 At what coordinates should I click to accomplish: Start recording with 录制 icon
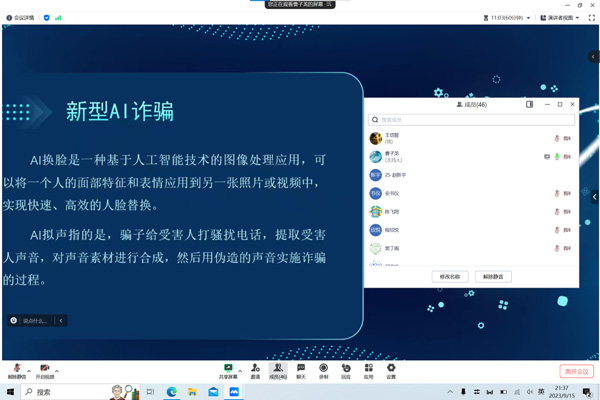[x=323, y=370]
